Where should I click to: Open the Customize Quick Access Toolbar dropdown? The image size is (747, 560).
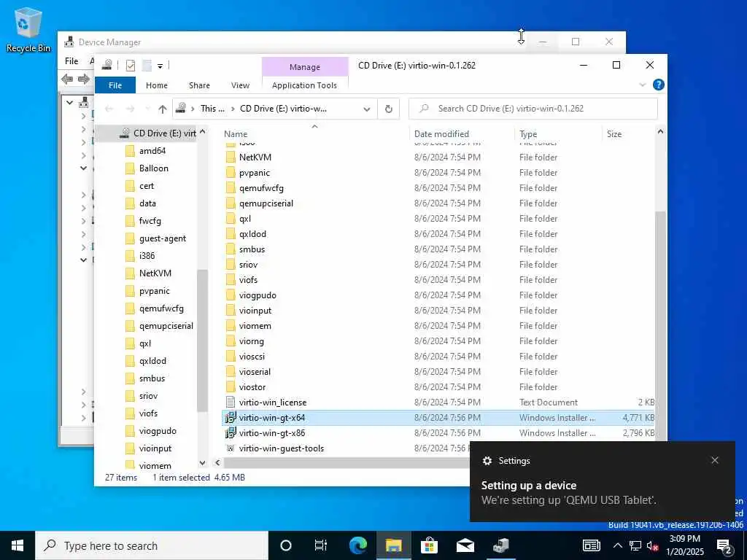click(160, 66)
